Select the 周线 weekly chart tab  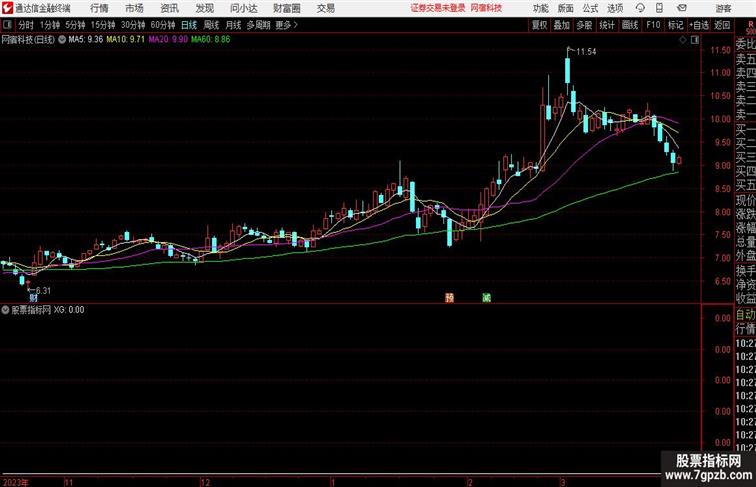tap(211, 25)
